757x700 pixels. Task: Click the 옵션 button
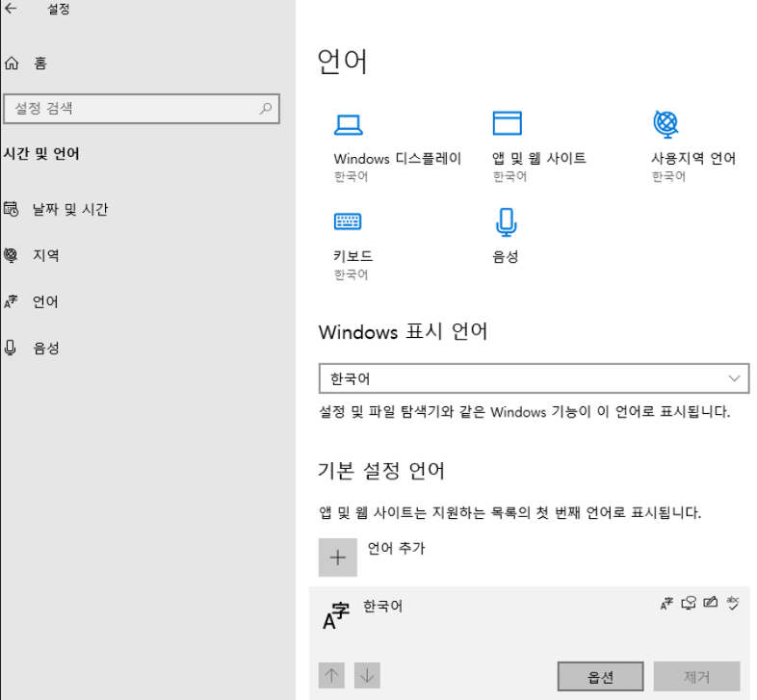(x=601, y=676)
